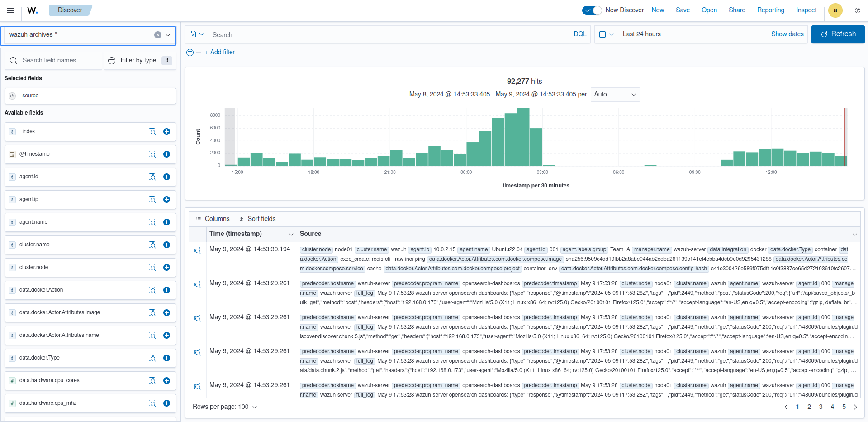Turn off the New Discover toggle
The height and width of the screenshot is (422, 868).
tap(591, 10)
